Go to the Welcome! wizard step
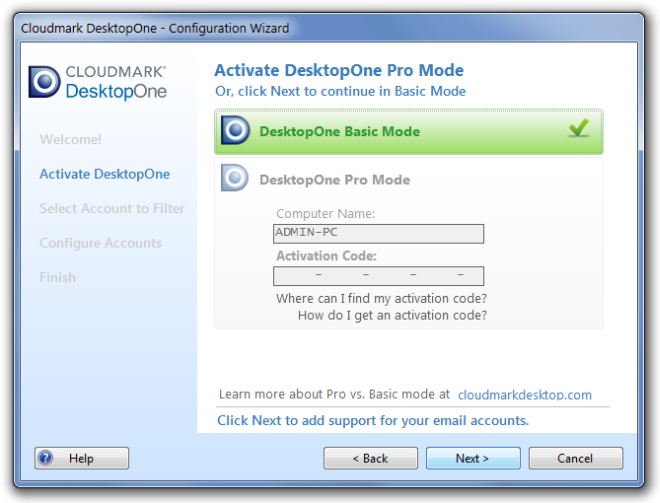 click(x=70, y=139)
